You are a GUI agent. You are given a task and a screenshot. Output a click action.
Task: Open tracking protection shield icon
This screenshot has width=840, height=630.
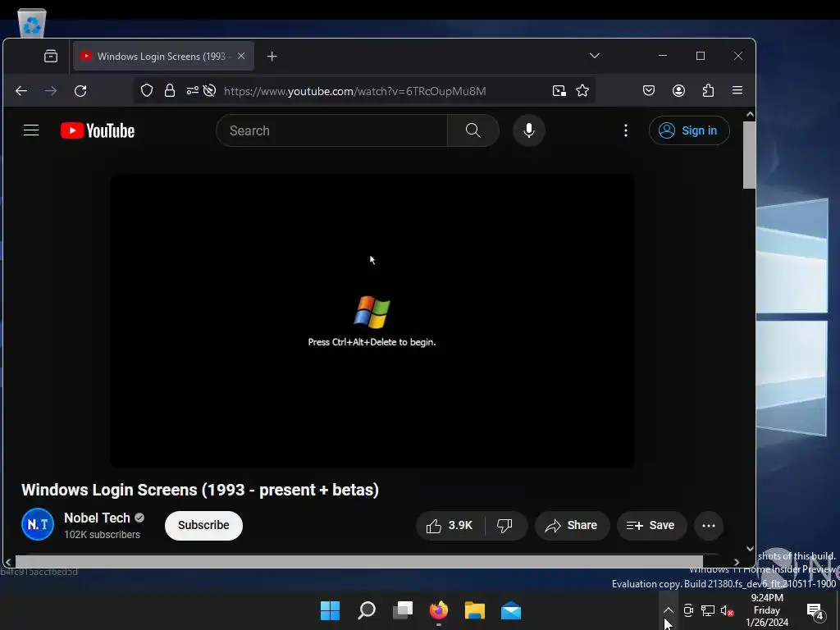pos(147,90)
